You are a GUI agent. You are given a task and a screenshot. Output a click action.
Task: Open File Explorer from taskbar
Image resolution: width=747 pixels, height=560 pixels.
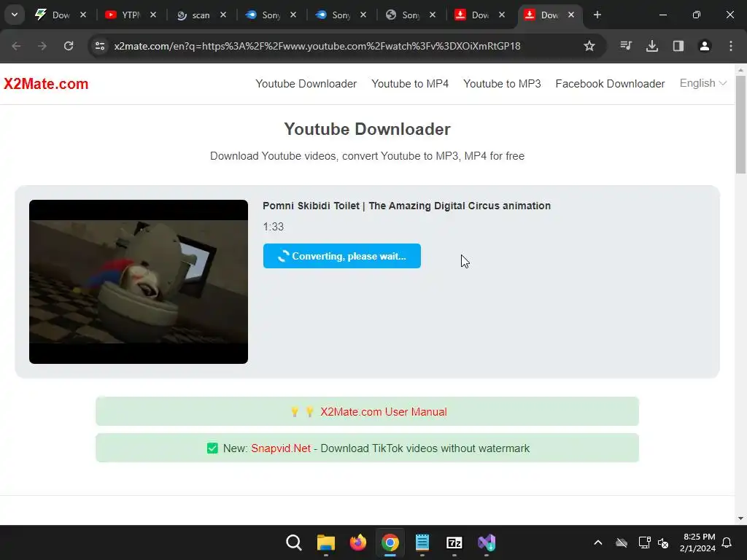click(326, 542)
